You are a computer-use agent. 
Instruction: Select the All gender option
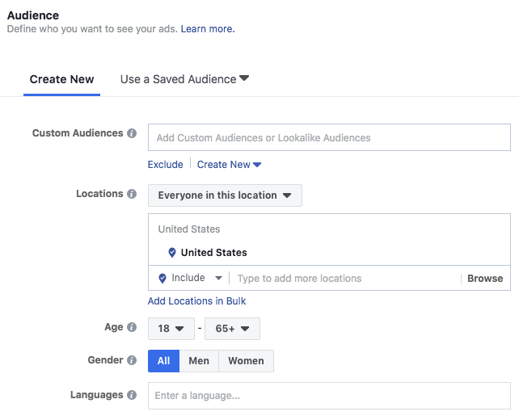tap(163, 361)
